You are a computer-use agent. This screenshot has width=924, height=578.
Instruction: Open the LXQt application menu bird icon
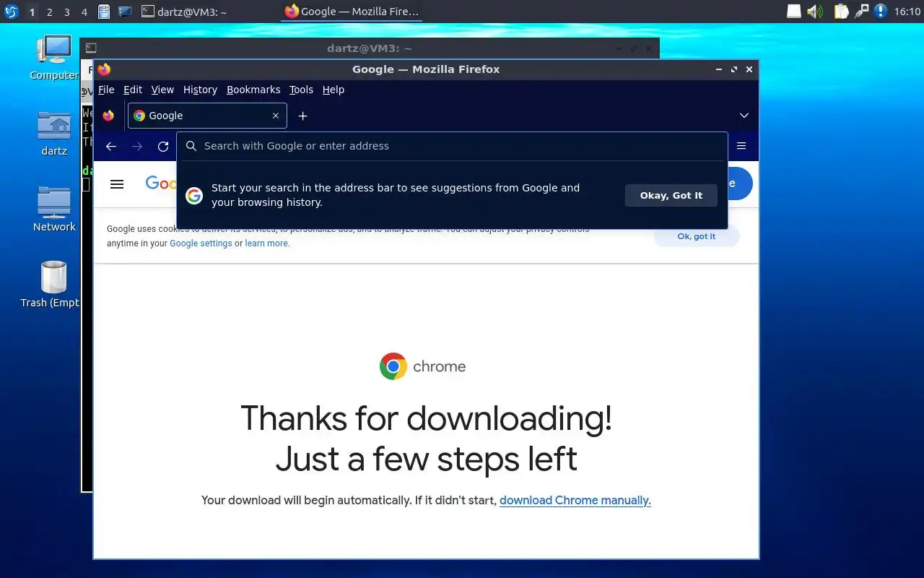pos(11,12)
